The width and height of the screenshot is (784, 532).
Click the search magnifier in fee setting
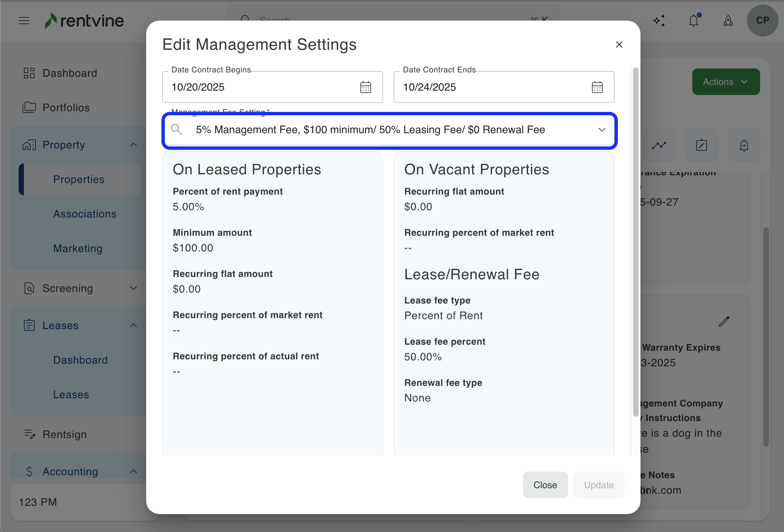click(176, 130)
